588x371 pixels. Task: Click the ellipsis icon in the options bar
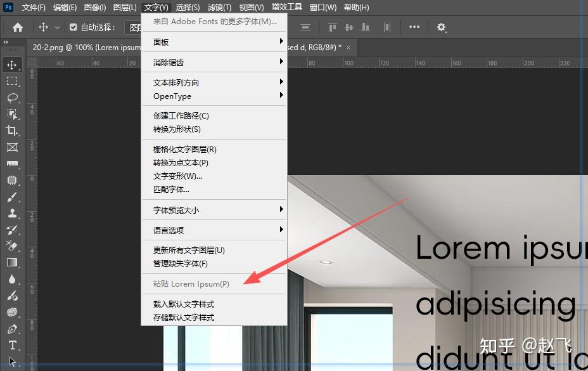[x=415, y=27]
